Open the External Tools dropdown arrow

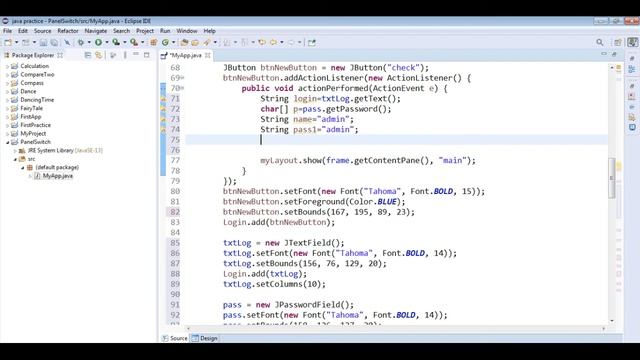tap(142, 42)
